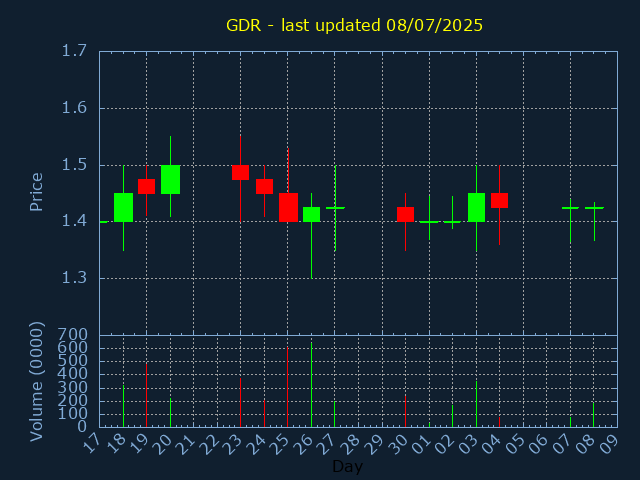Click the short green volume bar for day 07
This screenshot has height=480, width=640.
coord(570,422)
